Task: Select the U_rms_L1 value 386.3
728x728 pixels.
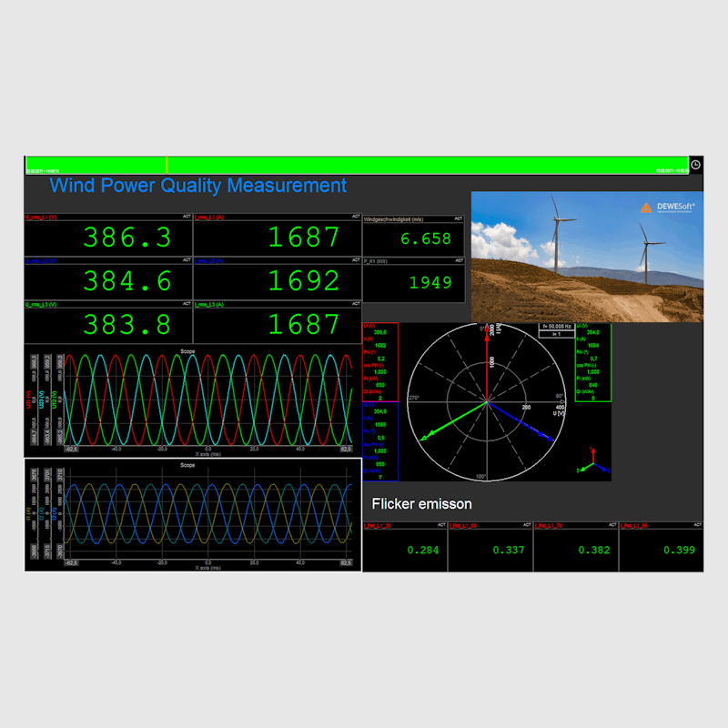Action: click(127, 238)
